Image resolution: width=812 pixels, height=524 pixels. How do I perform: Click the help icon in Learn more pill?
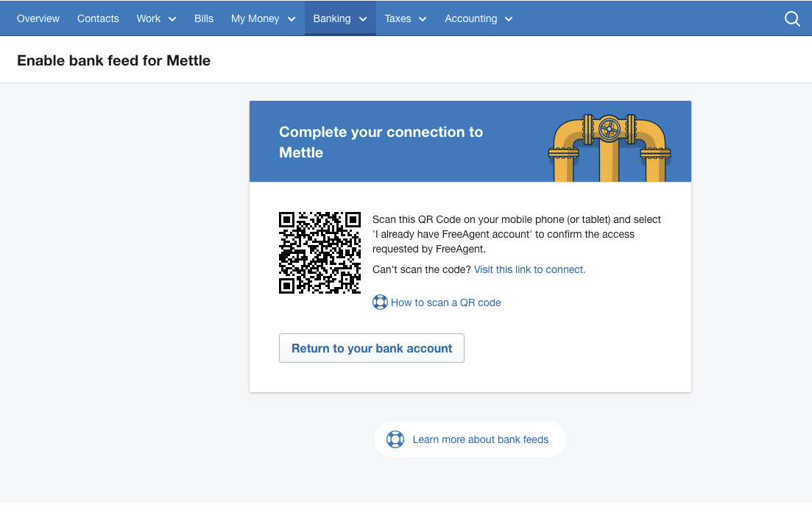(x=395, y=439)
